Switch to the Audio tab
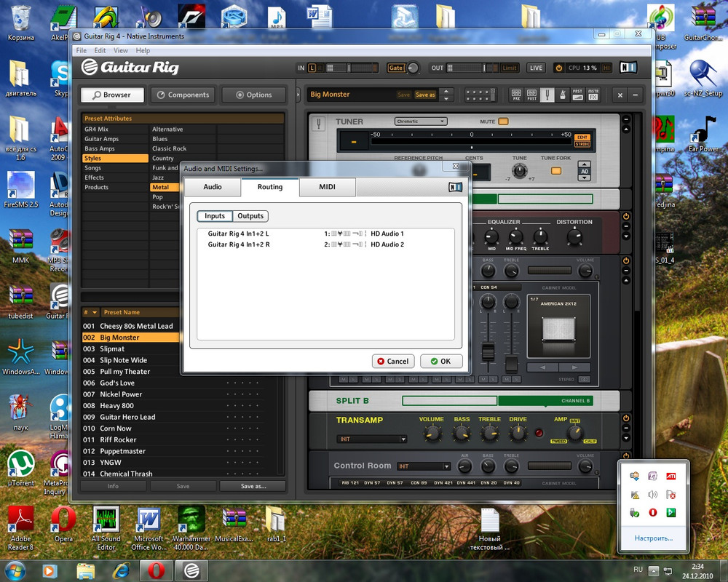728x582 pixels. (x=213, y=187)
